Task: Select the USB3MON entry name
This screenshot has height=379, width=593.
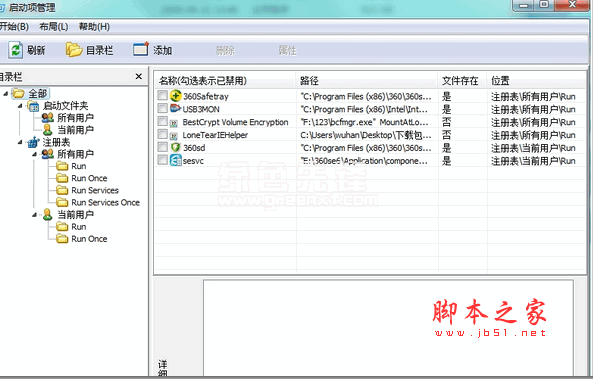Action: pyautogui.click(x=201, y=109)
